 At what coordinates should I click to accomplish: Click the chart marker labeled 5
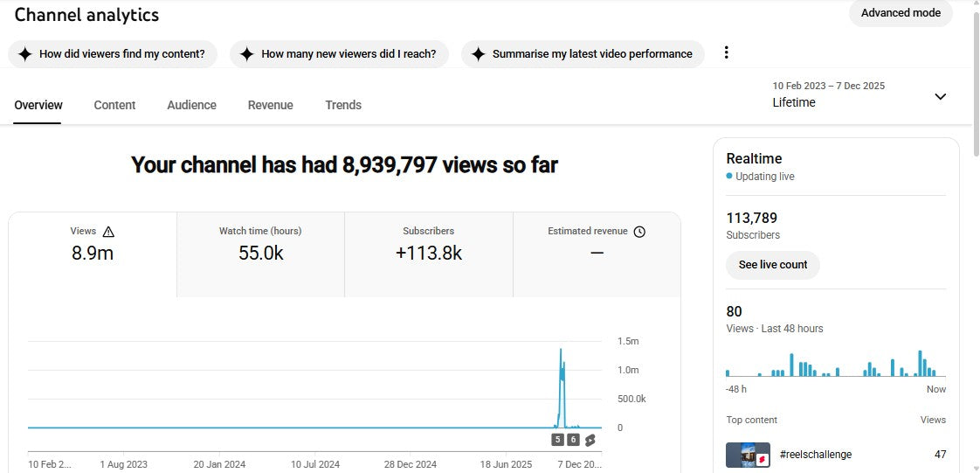click(557, 440)
